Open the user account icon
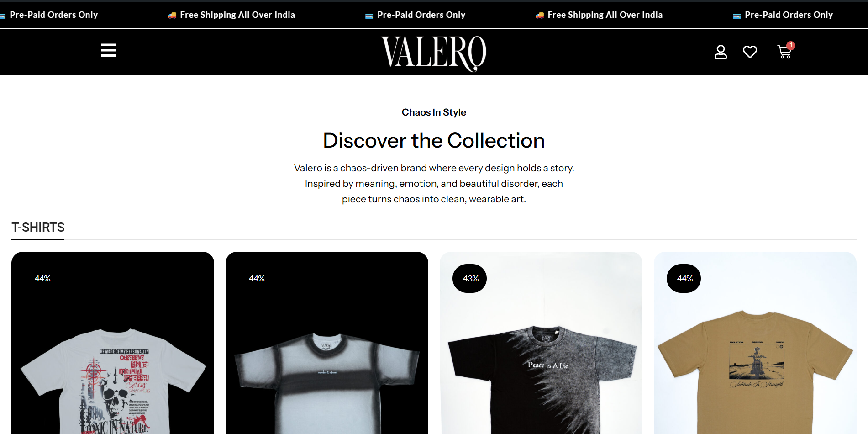Image resolution: width=868 pixels, height=434 pixels. (721, 52)
